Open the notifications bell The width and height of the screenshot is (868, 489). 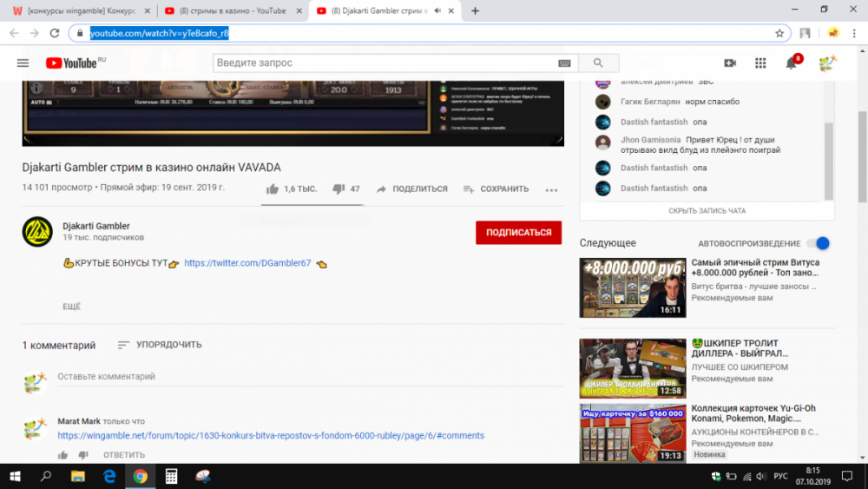(791, 63)
